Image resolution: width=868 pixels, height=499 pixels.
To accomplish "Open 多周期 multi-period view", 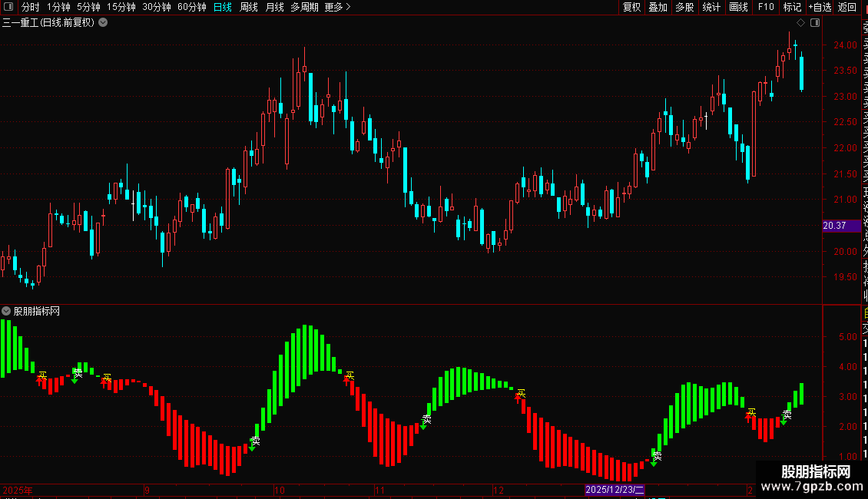I will coord(304,7).
